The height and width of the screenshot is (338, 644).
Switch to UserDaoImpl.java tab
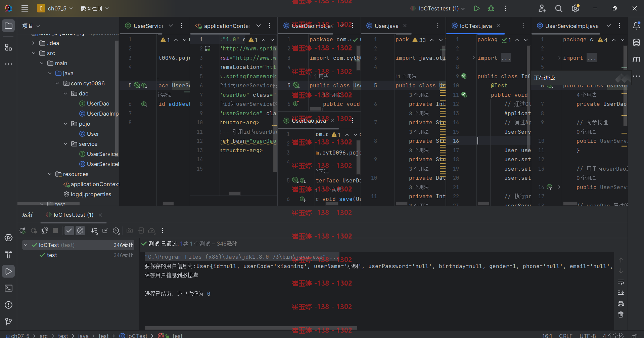point(308,26)
